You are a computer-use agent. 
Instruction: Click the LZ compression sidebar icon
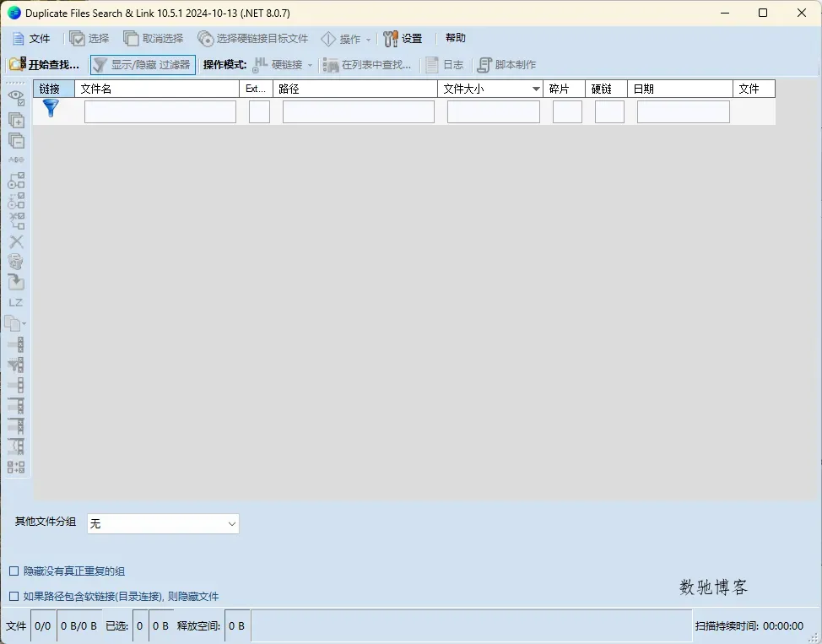[16, 303]
